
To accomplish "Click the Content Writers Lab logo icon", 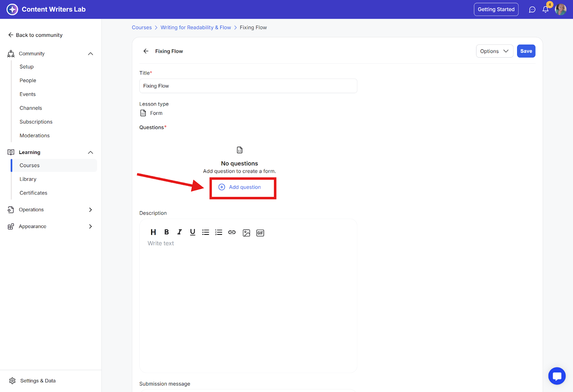I will (x=12, y=9).
